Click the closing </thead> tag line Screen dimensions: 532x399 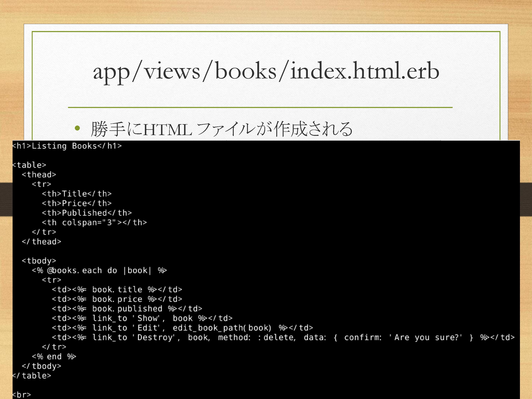click(42, 242)
